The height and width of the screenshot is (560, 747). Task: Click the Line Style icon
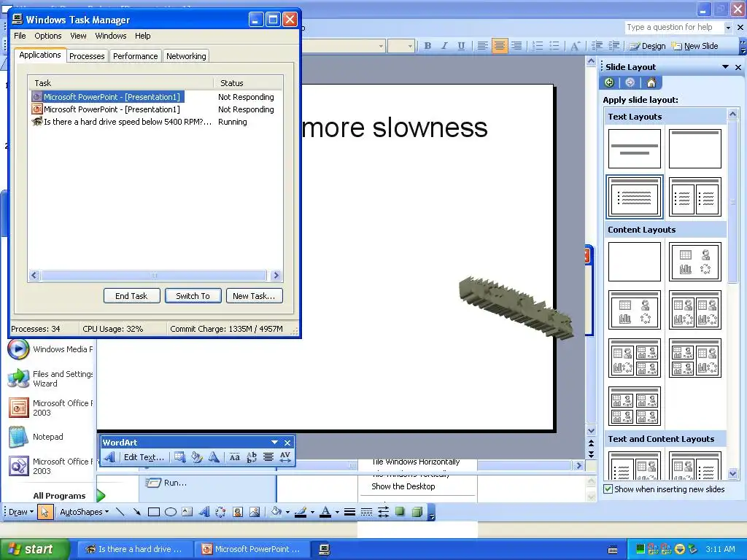[x=349, y=512]
